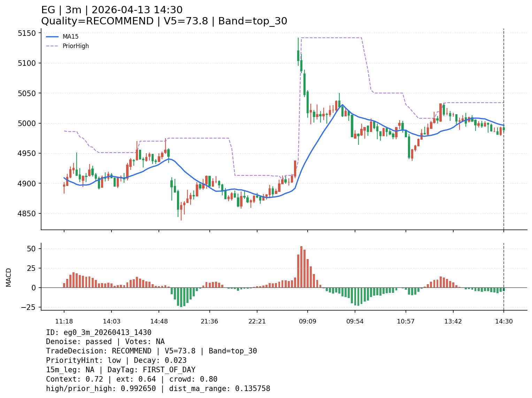Click the 5000 price axis label
The width and height of the screenshot is (532, 398).
click(x=27, y=123)
